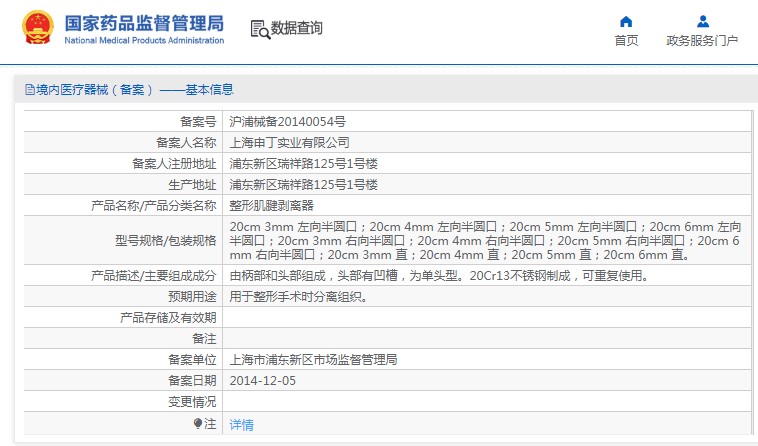The width and height of the screenshot is (758, 446).
Task: Open 政务服务门户 portal text label
Action: [x=702, y=41]
